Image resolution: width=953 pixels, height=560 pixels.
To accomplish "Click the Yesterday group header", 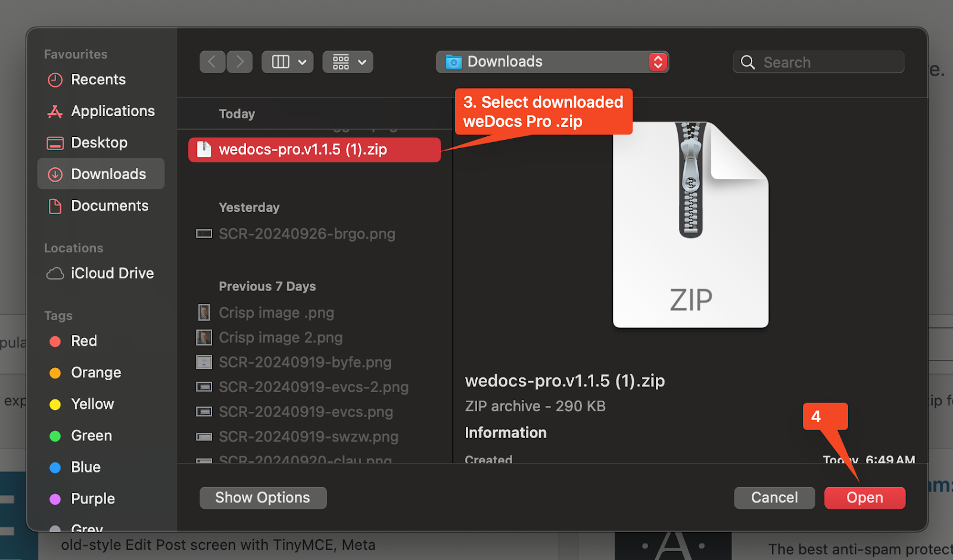I will tap(249, 208).
